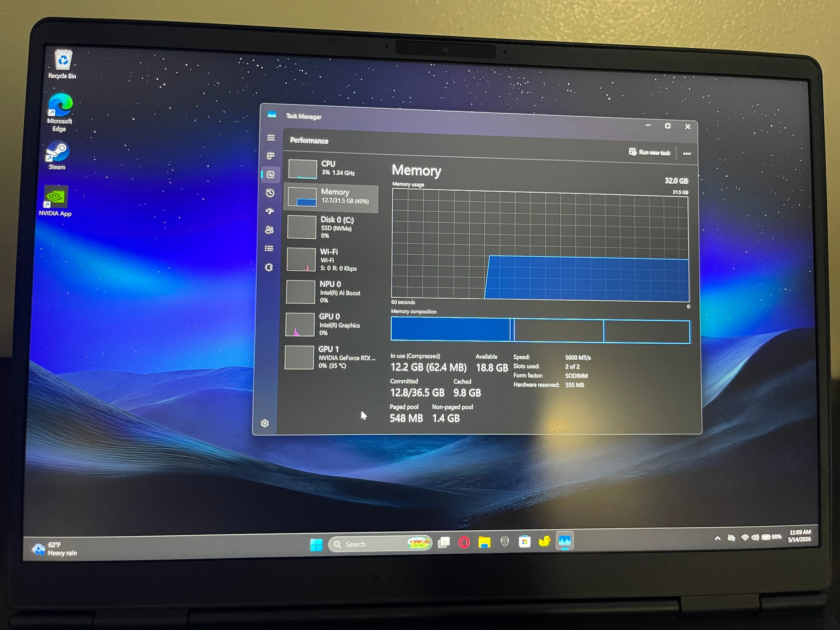Click the '555 MB' hardware reserved value

pyautogui.click(x=574, y=385)
